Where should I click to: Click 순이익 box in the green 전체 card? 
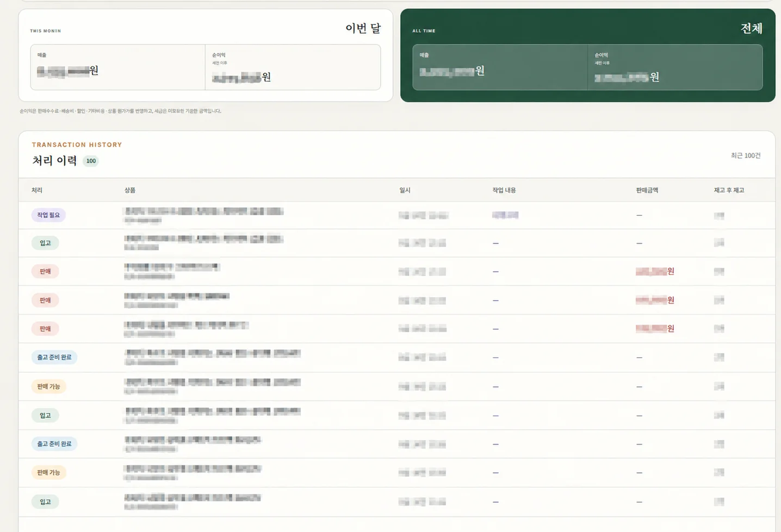click(675, 67)
